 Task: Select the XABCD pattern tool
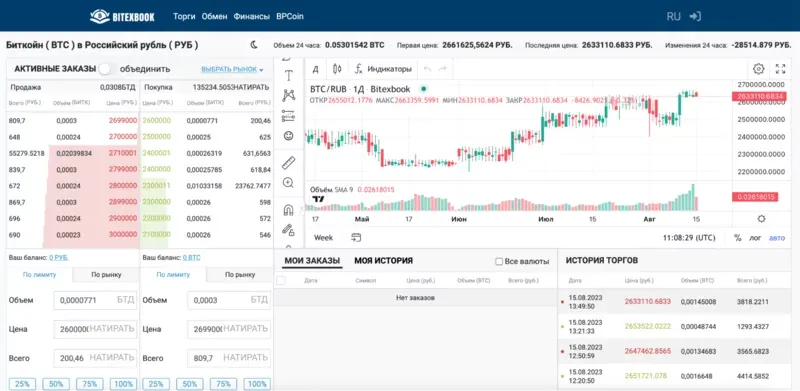[288, 95]
